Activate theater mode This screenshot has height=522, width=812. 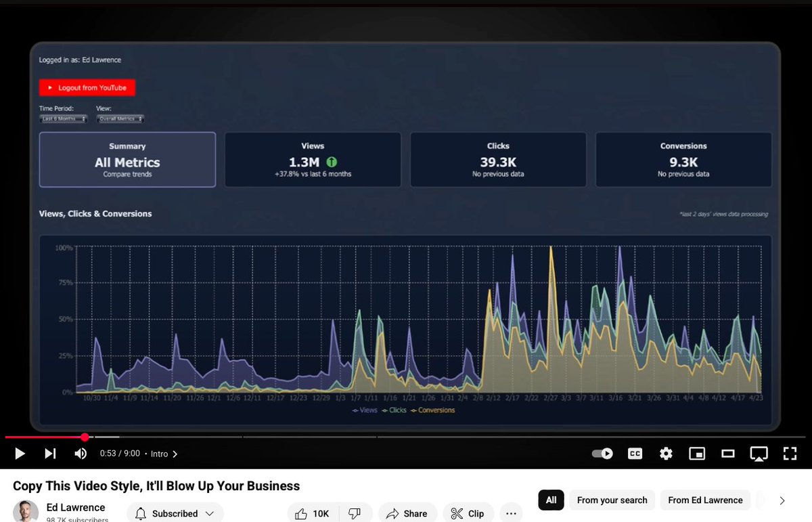point(727,454)
